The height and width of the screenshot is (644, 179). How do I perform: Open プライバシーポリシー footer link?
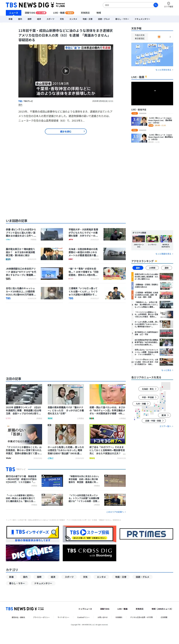click(x=41, y=617)
